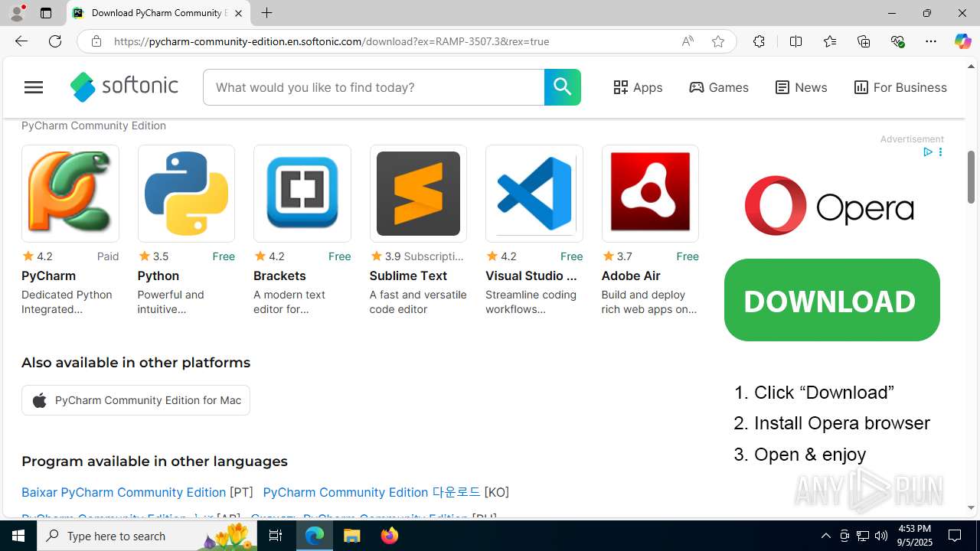Close the Download PyCharm Community tab
Image resolution: width=980 pixels, height=551 pixels.
pos(238,13)
